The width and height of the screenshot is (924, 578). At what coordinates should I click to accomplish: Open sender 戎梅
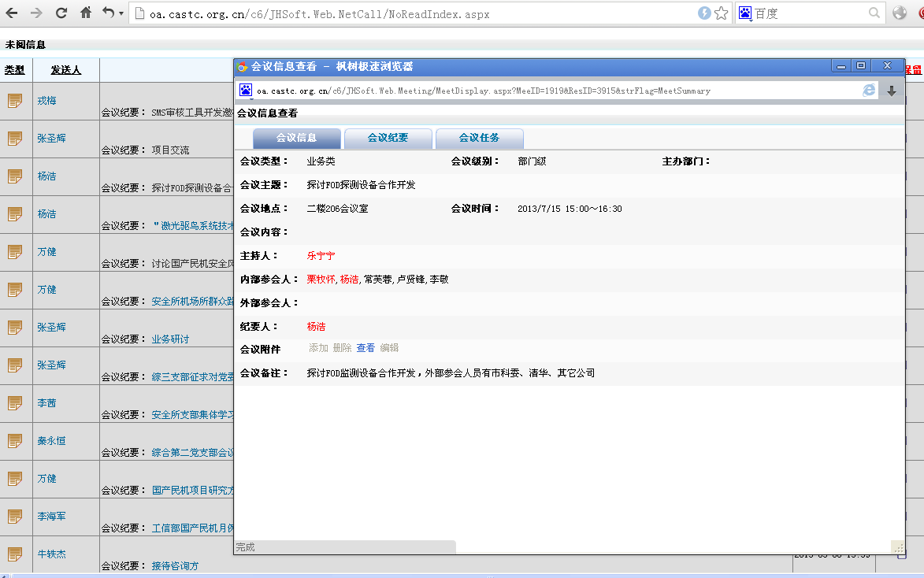pyautogui.click(x=46, y=101)
